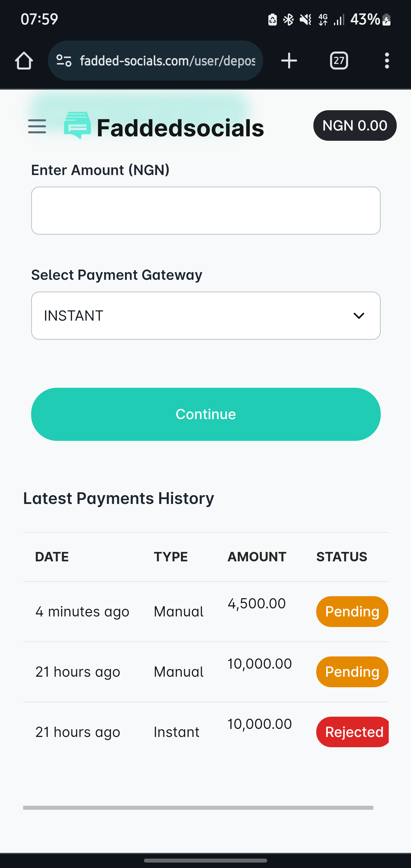This screenshot has height=868, width=411.
Task: Click the AMOUNT column header
Action: click(257, 557)
